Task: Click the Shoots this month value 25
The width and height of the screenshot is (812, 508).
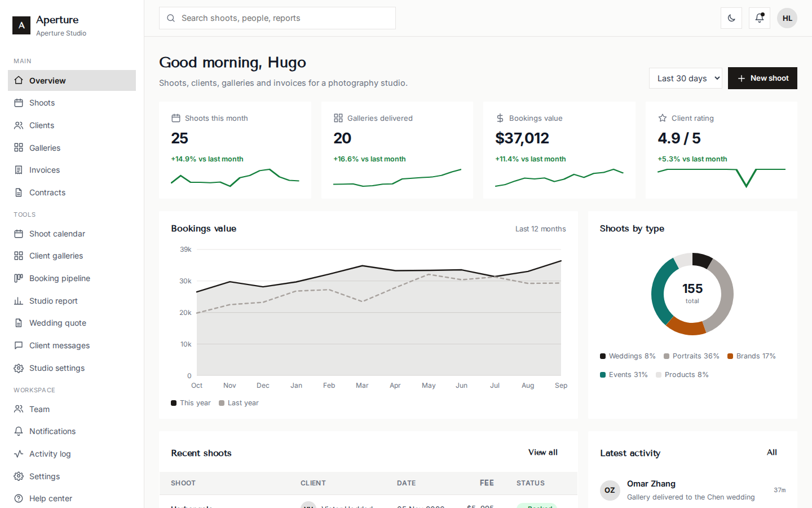Action: pos(180,138)
